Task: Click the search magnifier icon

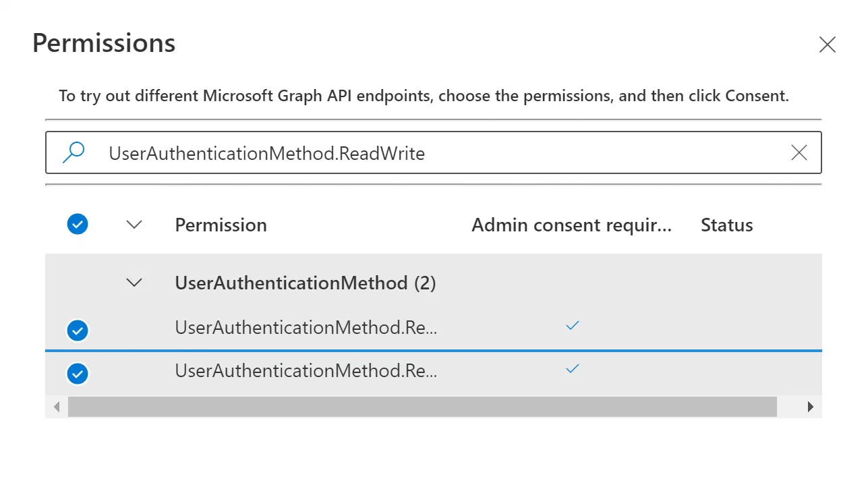Action: coord(74,152)
